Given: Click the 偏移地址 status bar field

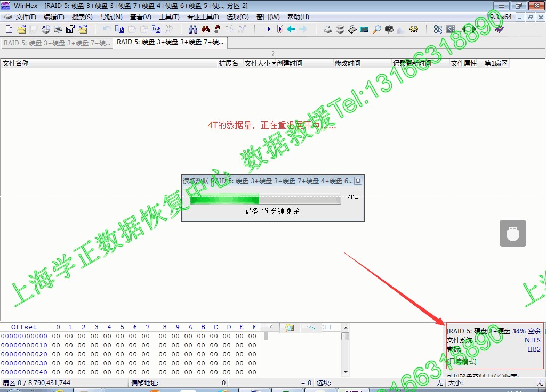Looking at the screenshot, I should point(179,382).
